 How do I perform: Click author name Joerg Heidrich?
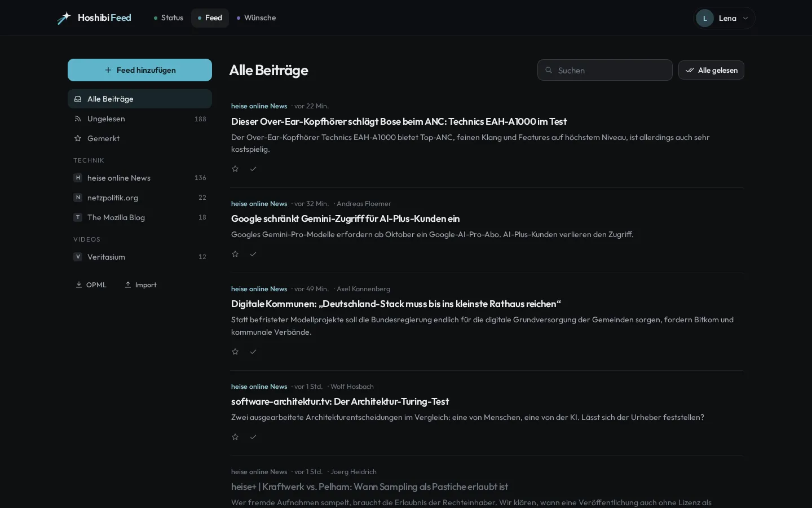(x=354, y=472)
